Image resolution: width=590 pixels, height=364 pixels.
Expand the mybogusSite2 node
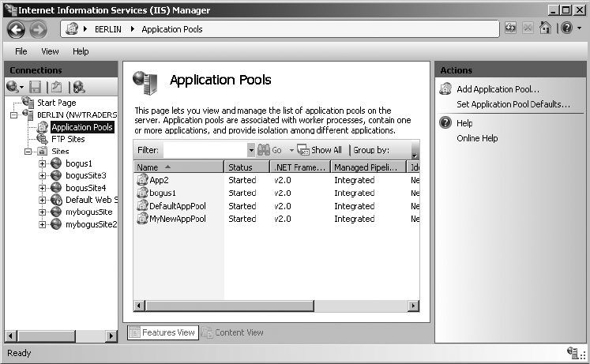(42, 224)
